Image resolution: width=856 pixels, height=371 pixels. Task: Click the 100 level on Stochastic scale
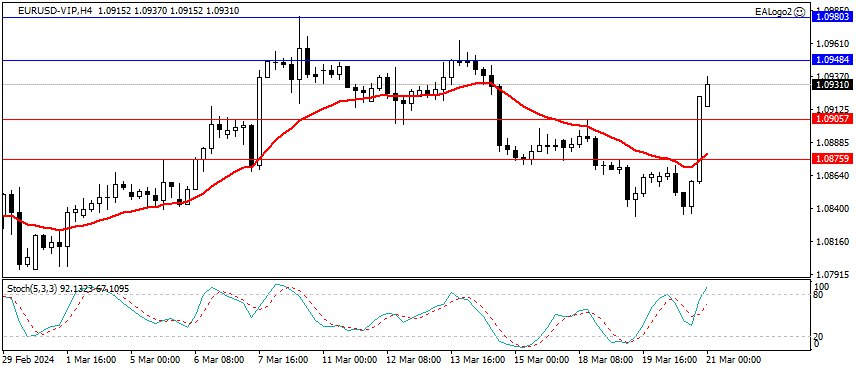[x=822, y=286]
